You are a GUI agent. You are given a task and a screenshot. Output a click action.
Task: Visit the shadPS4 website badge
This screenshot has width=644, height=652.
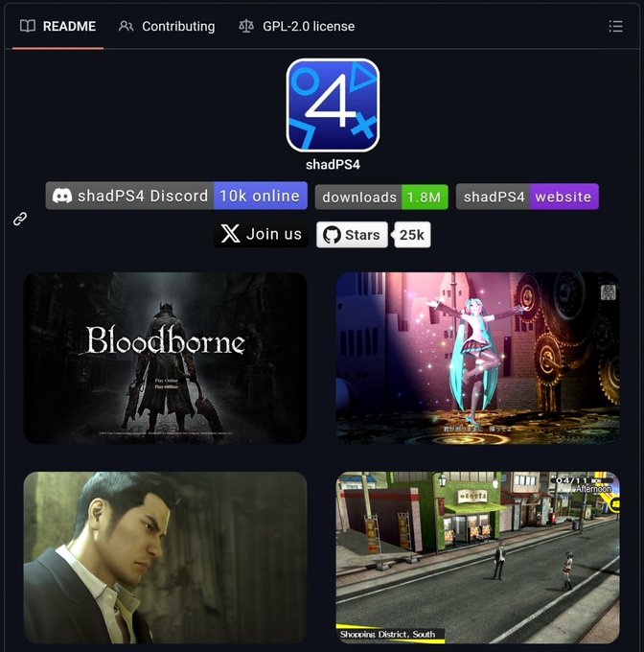click(x=527, y=197)
